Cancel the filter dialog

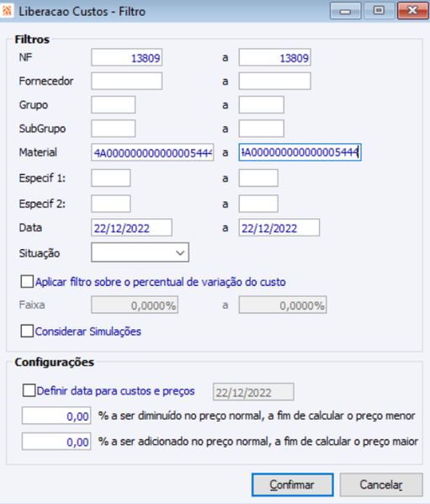(x=381, y=485)
